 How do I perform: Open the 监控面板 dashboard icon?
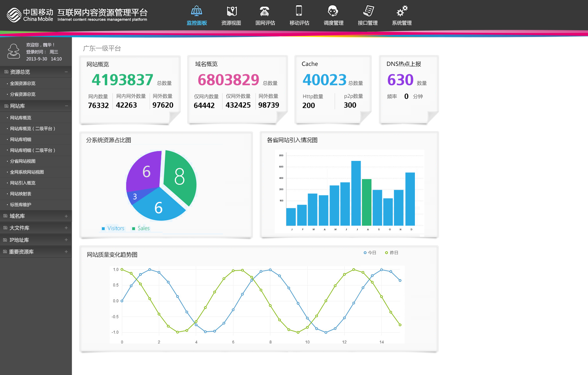click(197, 11)
